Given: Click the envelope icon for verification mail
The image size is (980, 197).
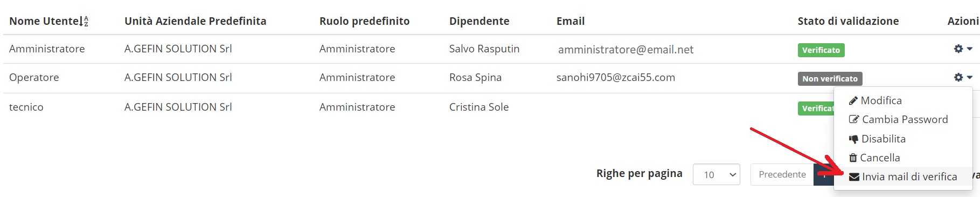Looking at the screenshot, I should [854, 177].
